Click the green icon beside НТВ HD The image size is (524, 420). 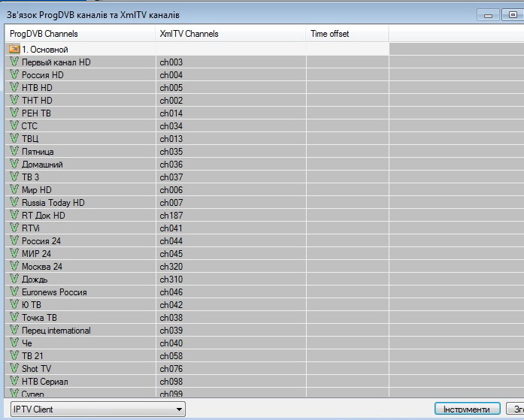[x=14, y=88]
